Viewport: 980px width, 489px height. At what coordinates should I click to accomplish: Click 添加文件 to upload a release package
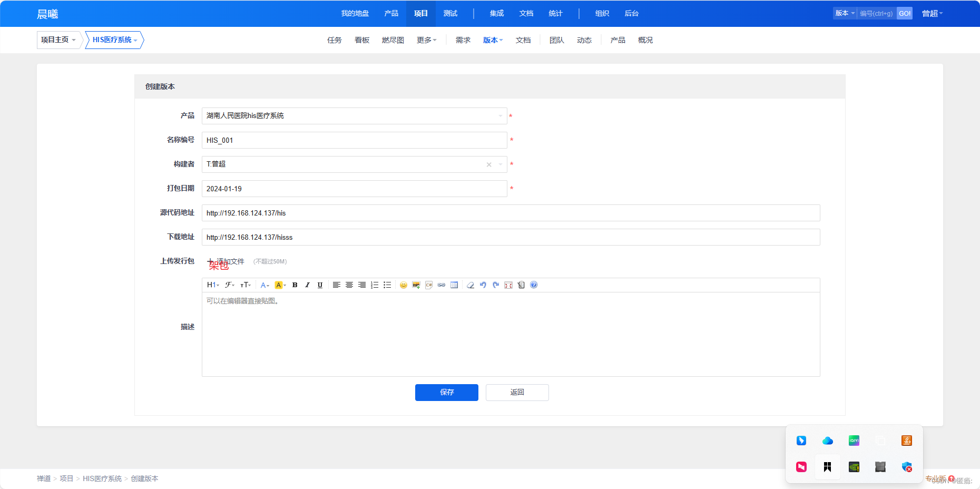(x=227, y=261)
